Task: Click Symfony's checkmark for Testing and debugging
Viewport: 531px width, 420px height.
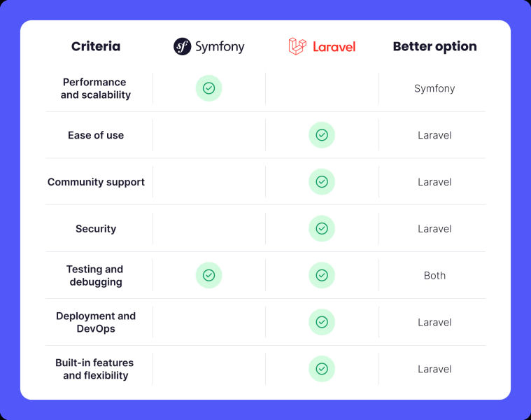Action: (x=208, y=275)
